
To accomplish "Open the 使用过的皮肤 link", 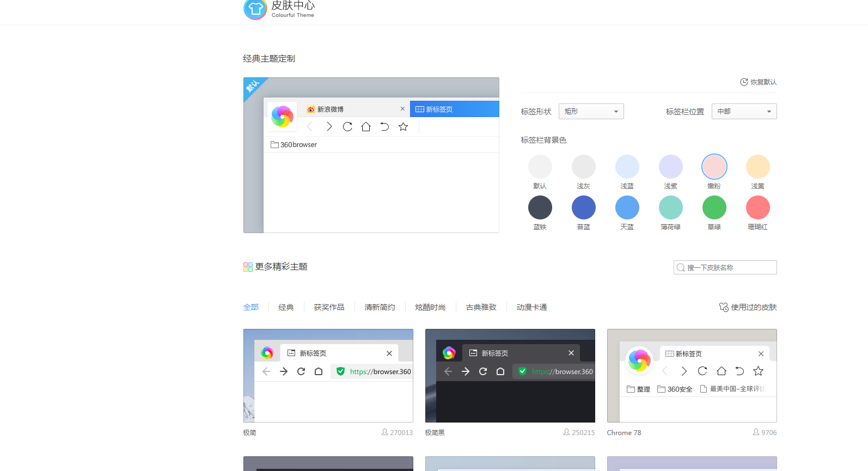I will tap(748, 307).
